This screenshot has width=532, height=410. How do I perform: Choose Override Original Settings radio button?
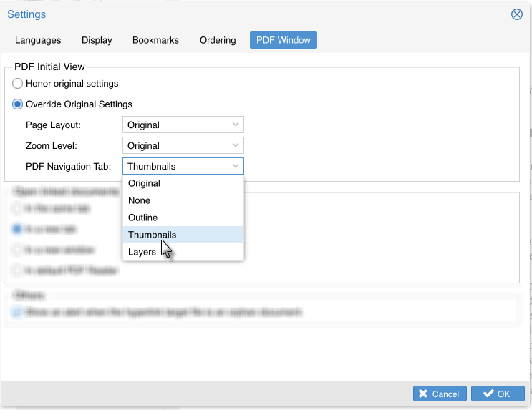18,104
